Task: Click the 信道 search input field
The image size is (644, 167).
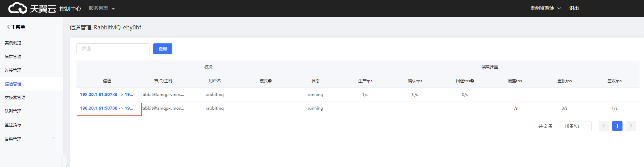Action: (113, 49)
